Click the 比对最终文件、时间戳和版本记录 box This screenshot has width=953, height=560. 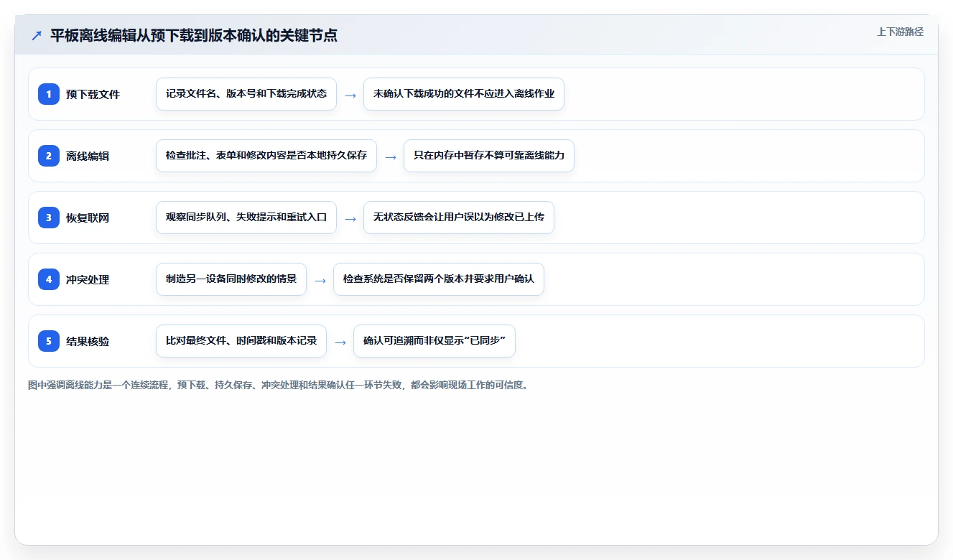point(241,341)
